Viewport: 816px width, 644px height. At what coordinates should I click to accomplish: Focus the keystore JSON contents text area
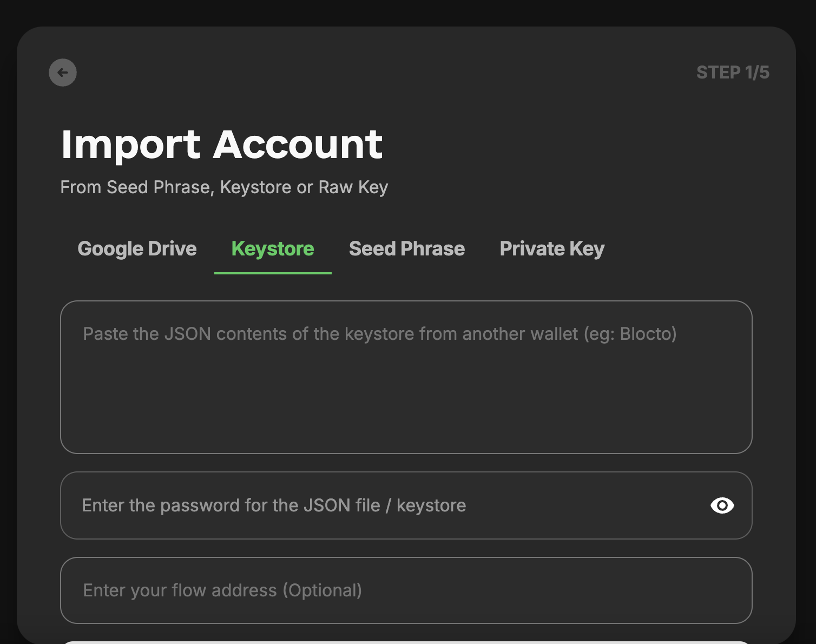pos(406,379)
